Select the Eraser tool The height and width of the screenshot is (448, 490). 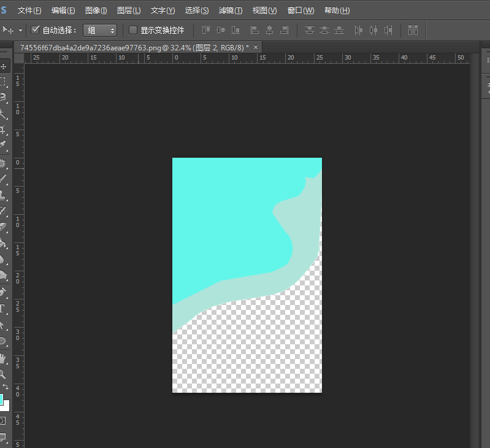(x=3, y=226)
